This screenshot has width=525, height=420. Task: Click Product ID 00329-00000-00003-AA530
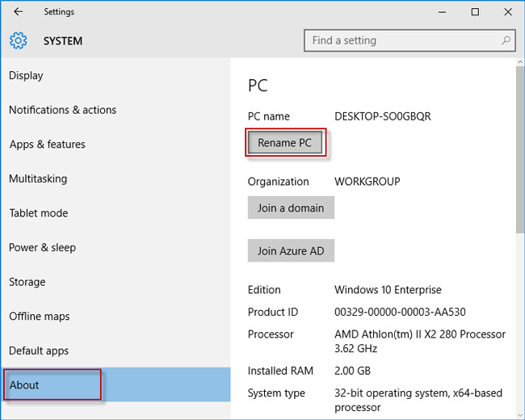click(x=400, y=312)
